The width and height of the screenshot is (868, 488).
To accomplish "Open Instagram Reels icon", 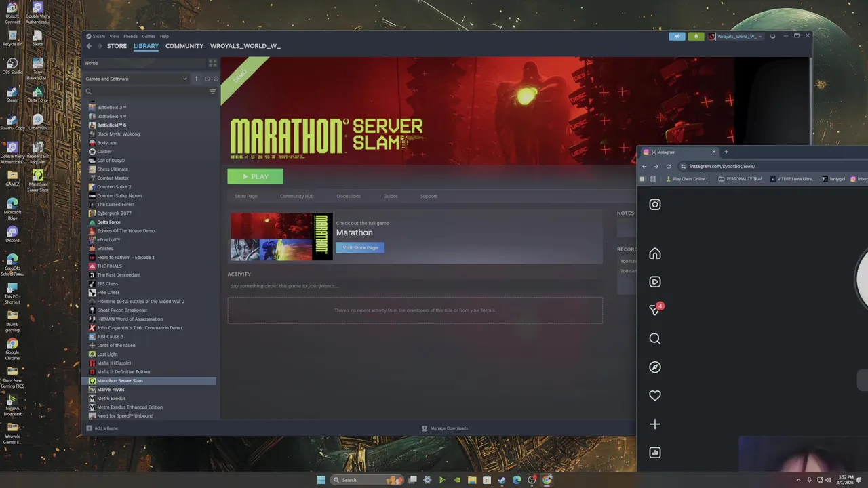I will [x=655, y=282].
